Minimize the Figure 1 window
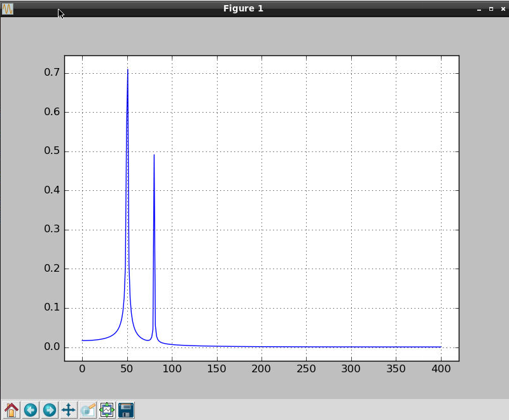 [479, 9]
